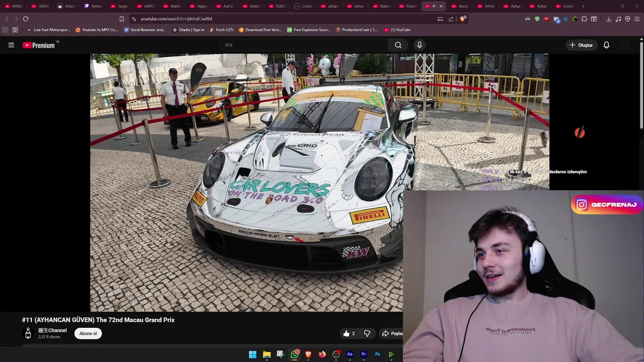The image size is (644, 362).
Task: Open Brave Shields lion icon in address bar
Action: click(x=463, y=19)
